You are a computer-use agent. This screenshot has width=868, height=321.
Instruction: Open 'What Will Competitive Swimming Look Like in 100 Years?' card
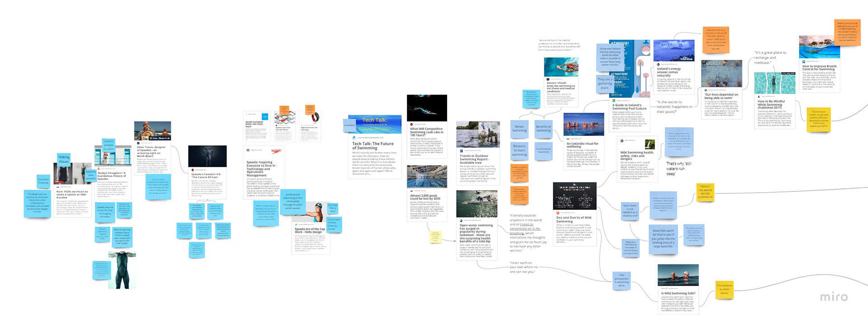point(427,127)
